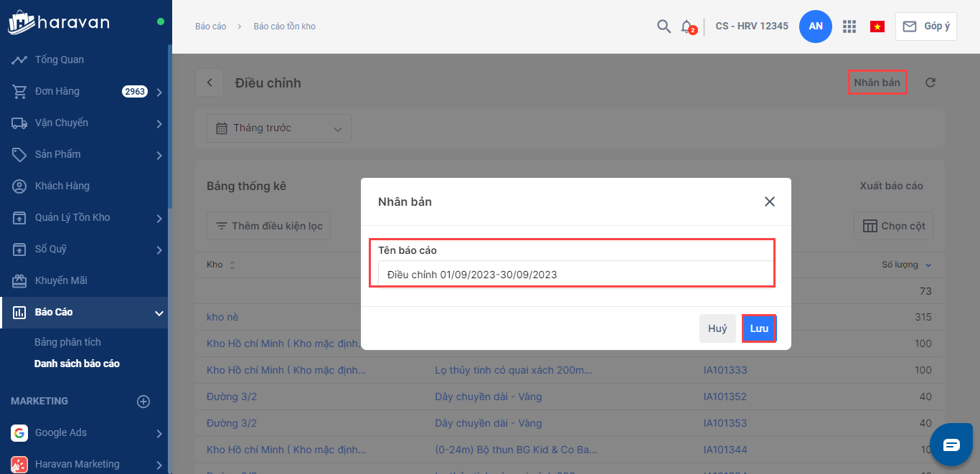Viewport: 980px width, 474px height.
Task: Click the search magnifier icon
Action: (x=664, y=27)
